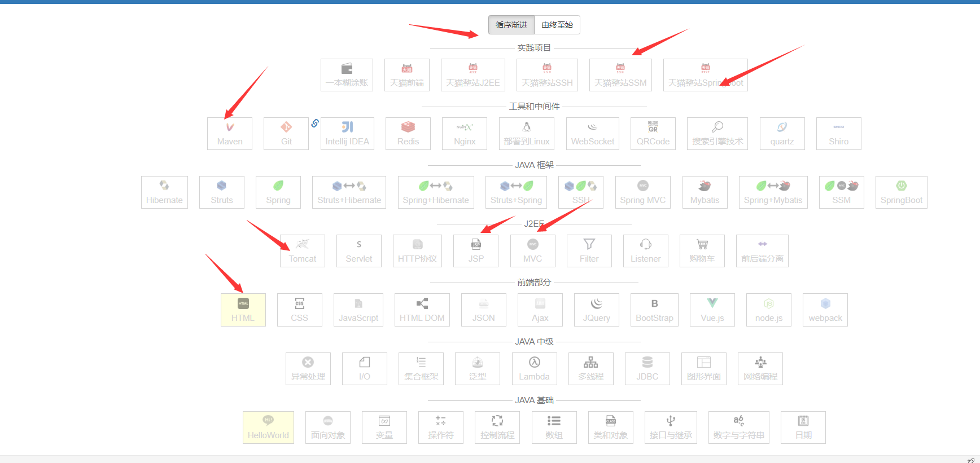Viewport: 980px width, 463px height.
Task: Open the 集合框架 tutorial card
Action: pos(421,369)
